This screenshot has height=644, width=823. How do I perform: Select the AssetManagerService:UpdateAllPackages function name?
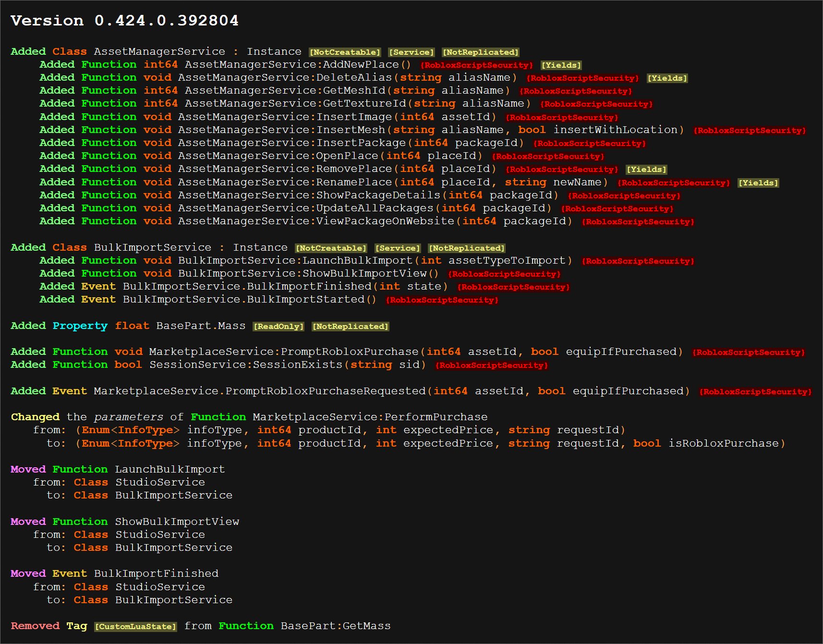(x=306, y=208)
